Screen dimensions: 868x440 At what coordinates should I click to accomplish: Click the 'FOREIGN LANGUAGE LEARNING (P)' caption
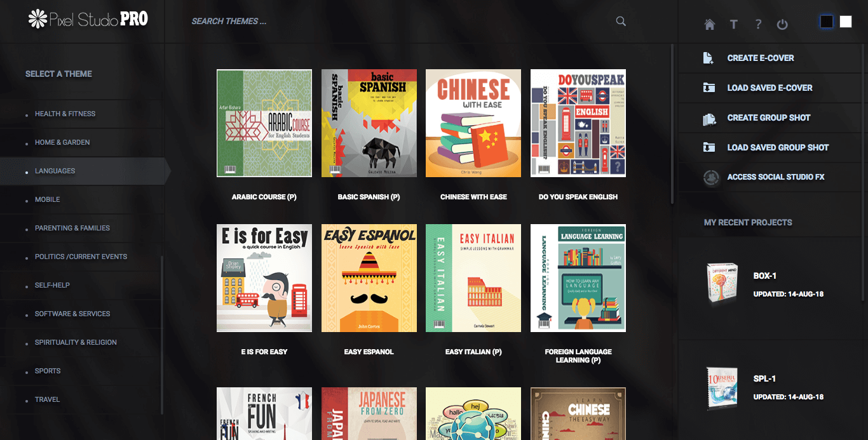click(x=578, y=356)
